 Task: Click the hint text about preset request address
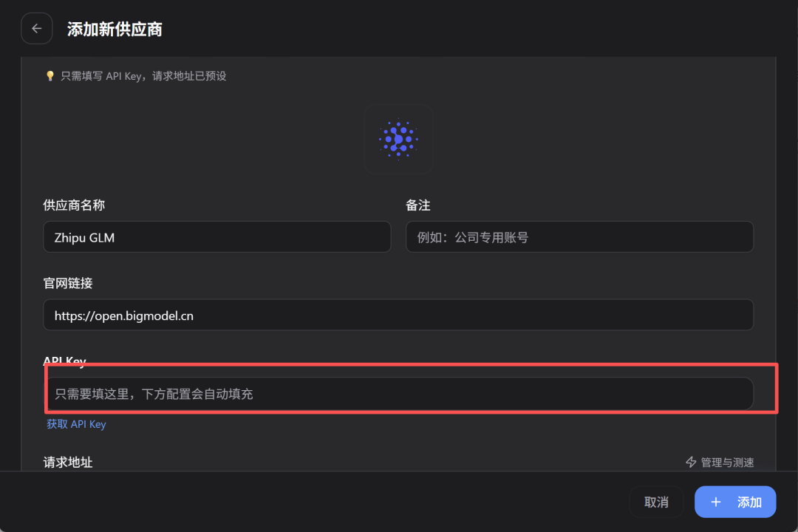point(143,75)
